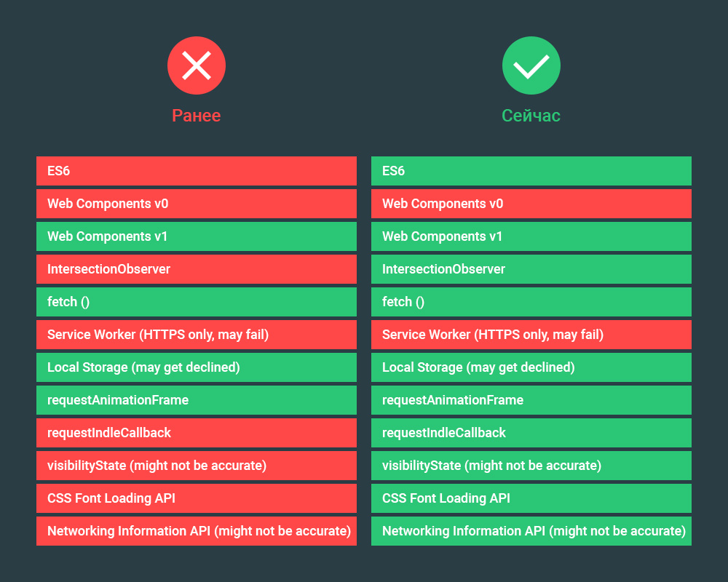The width and height of the screenshot is (728, 582).
Task: Click red IntersectionObserver bar
Action: pyautogui.click(x=197, y=269)
